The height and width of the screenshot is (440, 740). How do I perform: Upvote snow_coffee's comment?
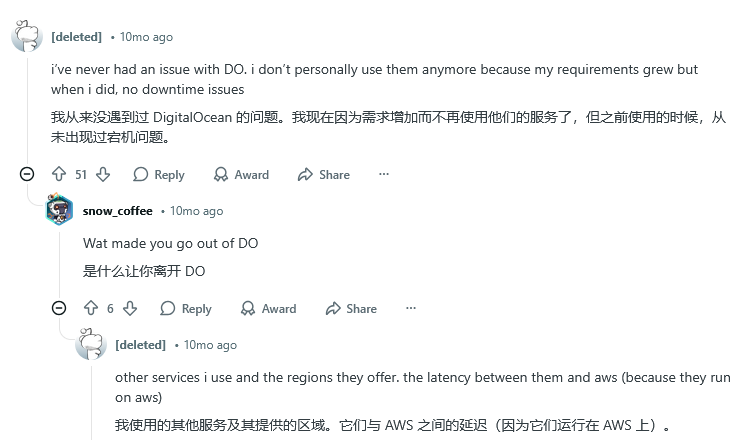point(91,309)
